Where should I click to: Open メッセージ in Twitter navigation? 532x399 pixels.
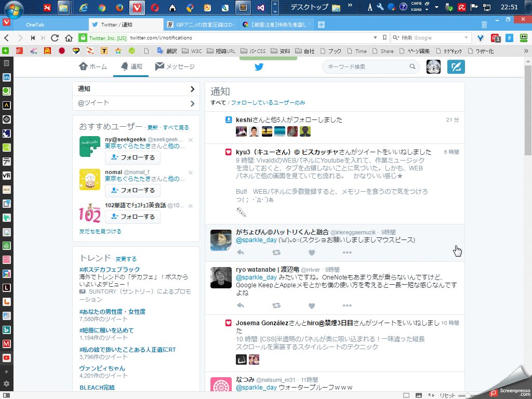tap(175, 66)
